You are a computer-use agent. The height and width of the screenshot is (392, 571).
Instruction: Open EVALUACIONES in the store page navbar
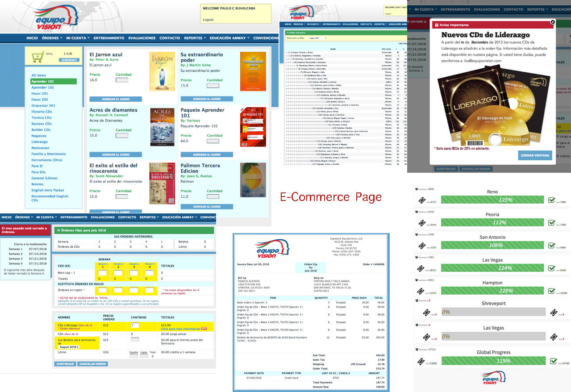(x=142, y=38)
